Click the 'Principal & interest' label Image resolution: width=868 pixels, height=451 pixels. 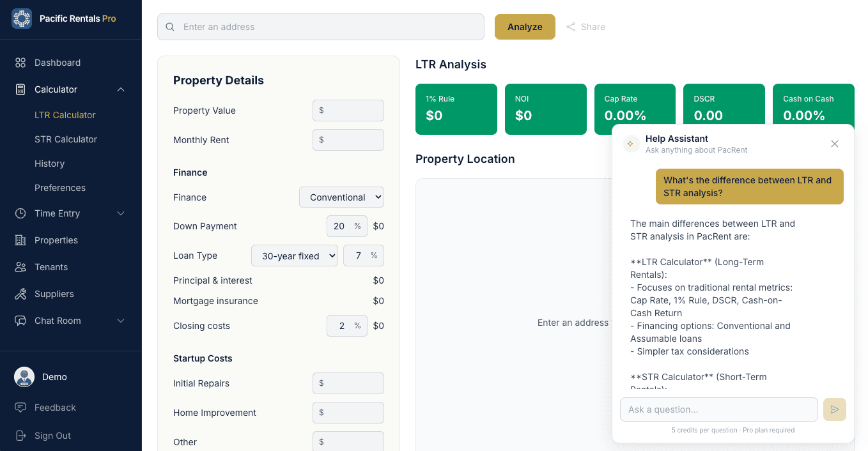[x=213, y=280]
